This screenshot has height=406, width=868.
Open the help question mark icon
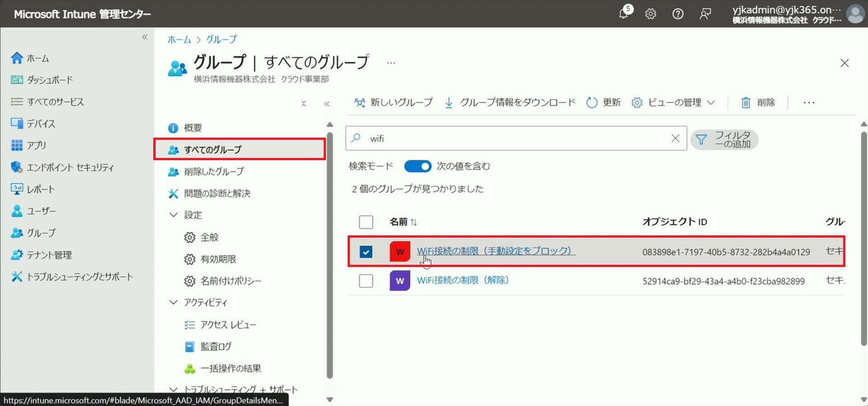tap(678, 14)
